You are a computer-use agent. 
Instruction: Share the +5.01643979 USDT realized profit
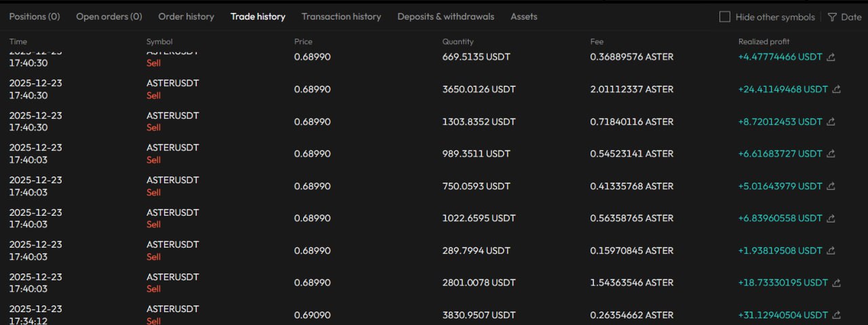tap(831, 186)
